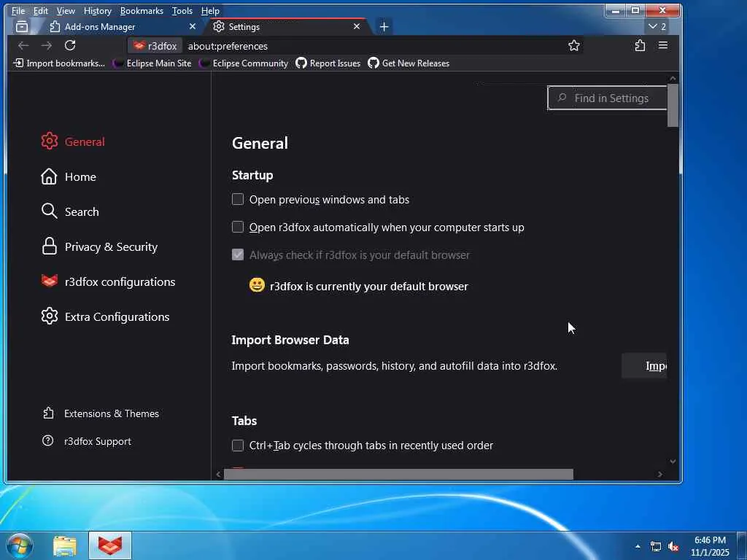Viewport: 747px width, 560px height.
Task: Open the View menu
Action: click(66, 10)
